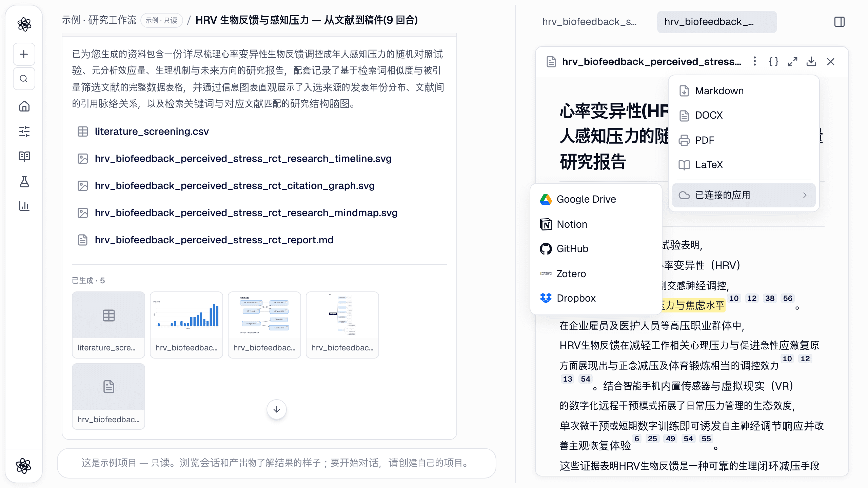This screenshot has height=488, width=868.
Task: Open the open-book library icon in sidebar
Action: 24,156
